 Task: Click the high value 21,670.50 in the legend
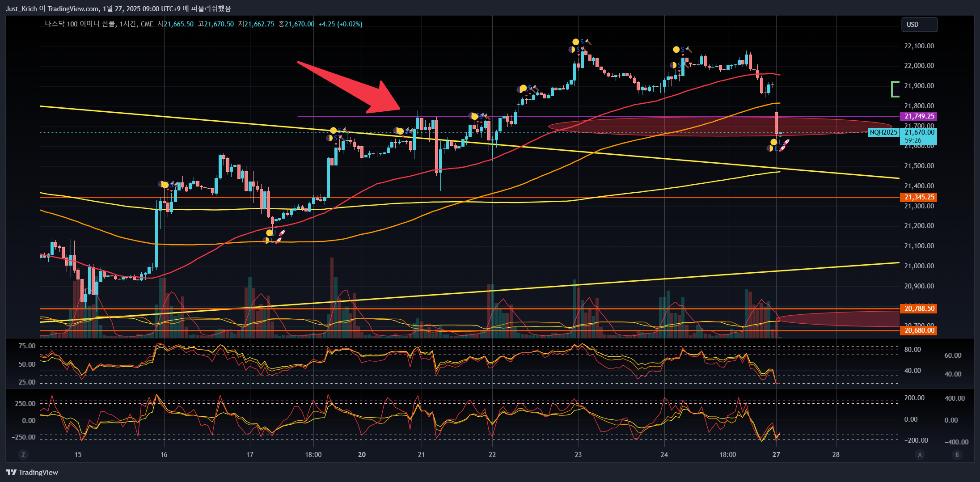tap(219, 24)
